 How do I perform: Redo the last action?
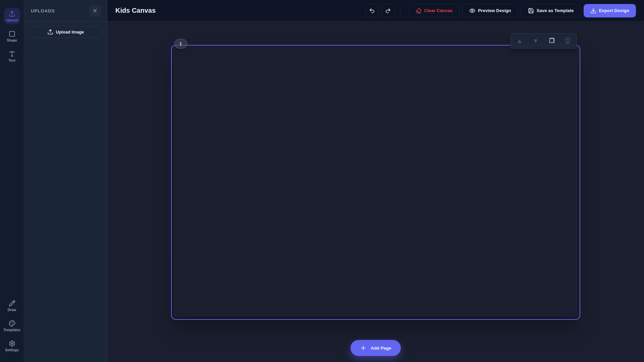(388, 11)
